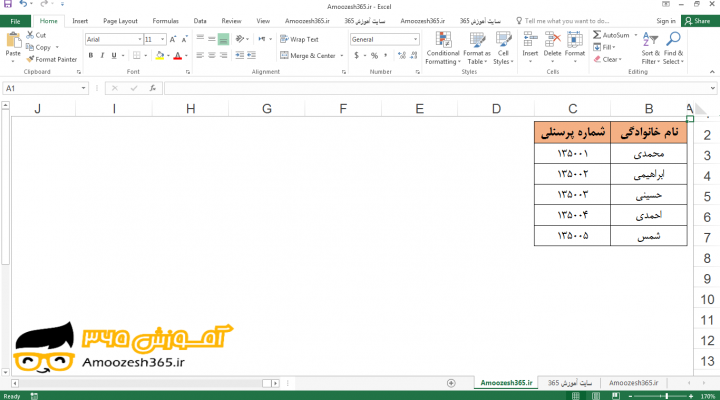Viewport: 720px width, 400px height.
Task: Open Find & Select menu
Action: click(673, 48)
